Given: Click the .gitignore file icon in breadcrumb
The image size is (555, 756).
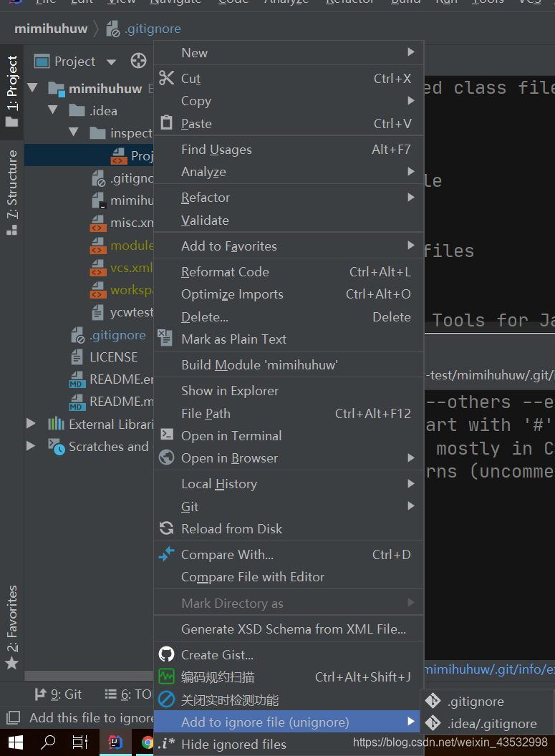Looking at the screenshot, I should click(x=113, y=29).
